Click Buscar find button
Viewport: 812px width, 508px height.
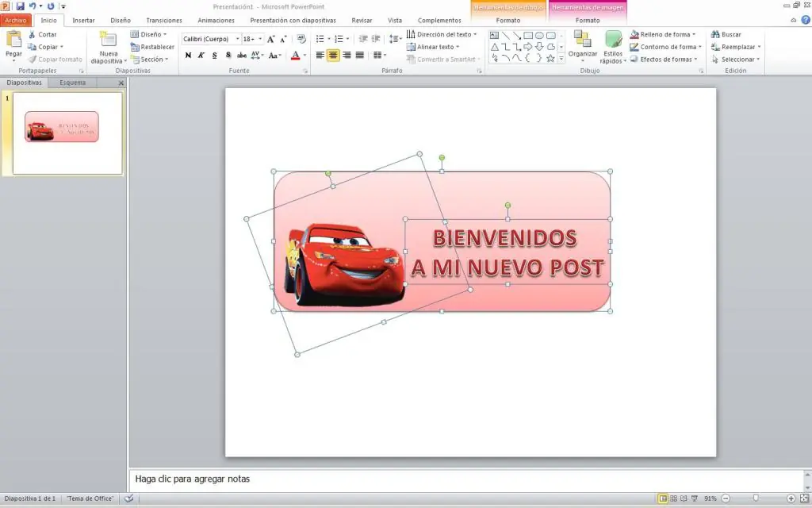[x=726, y=34]
